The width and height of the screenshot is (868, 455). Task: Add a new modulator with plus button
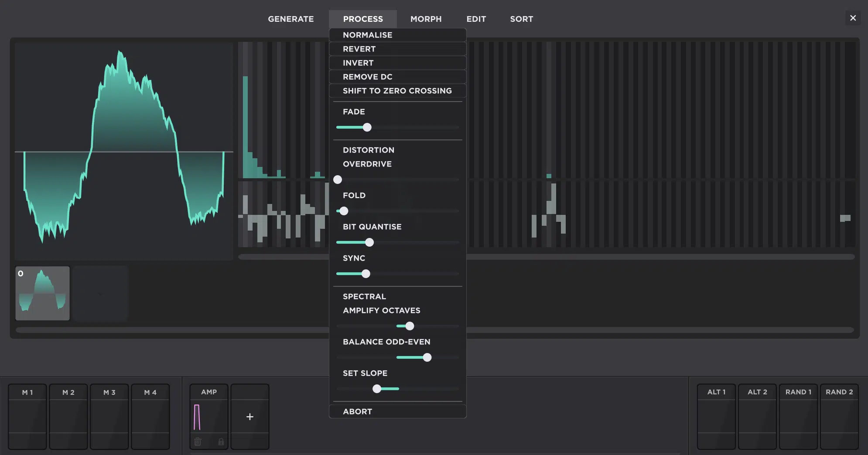(249, 417)
